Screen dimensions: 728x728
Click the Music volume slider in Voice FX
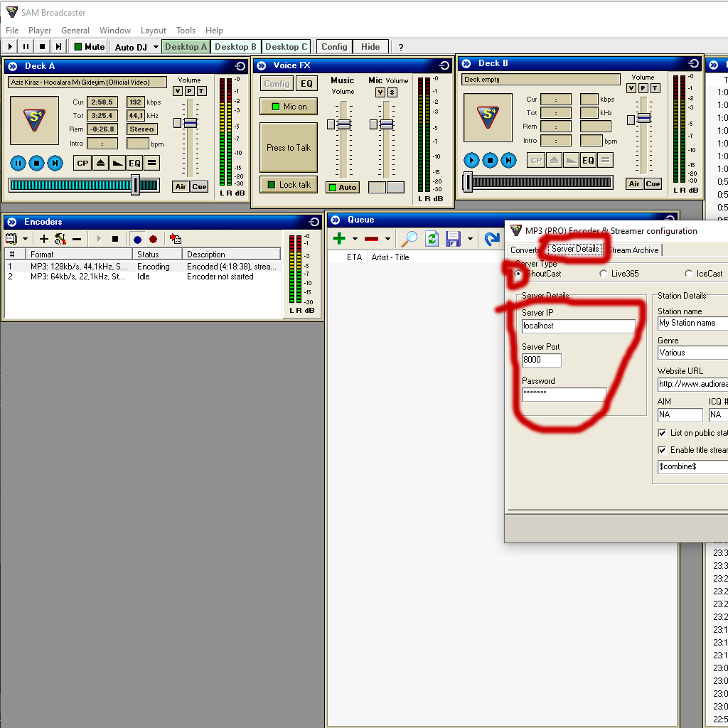(x=343, y=124)
